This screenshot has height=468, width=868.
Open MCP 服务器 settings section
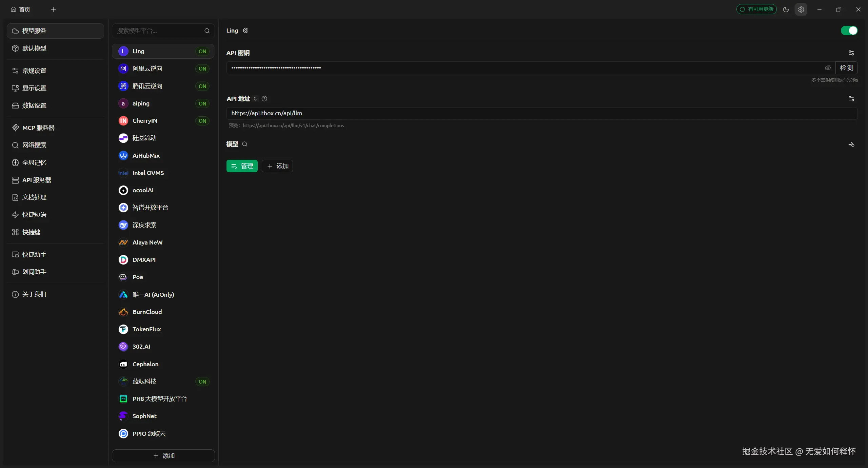(38, 128)
